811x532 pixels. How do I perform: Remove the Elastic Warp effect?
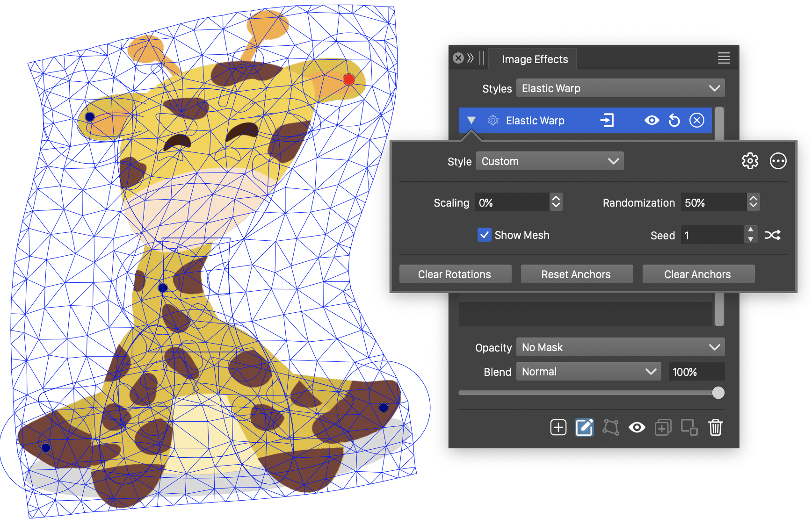point(696,121)
